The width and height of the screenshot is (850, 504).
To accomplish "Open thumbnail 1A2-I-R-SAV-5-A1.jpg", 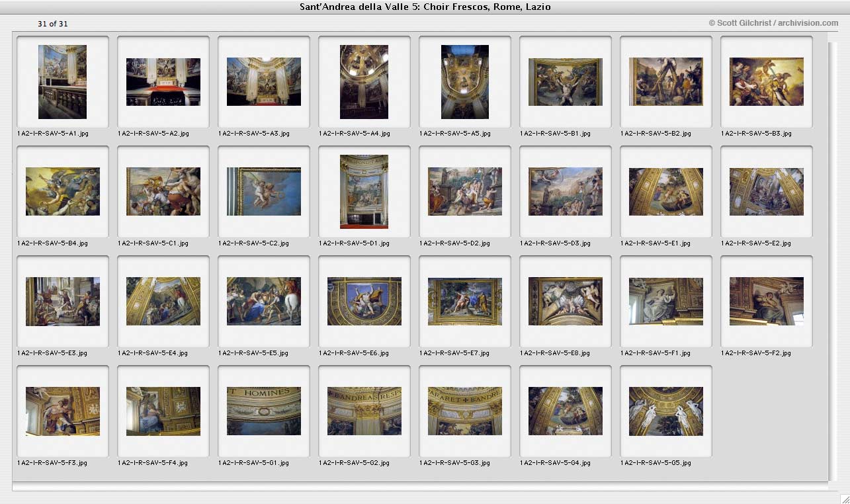I will [x=63, y=82].
